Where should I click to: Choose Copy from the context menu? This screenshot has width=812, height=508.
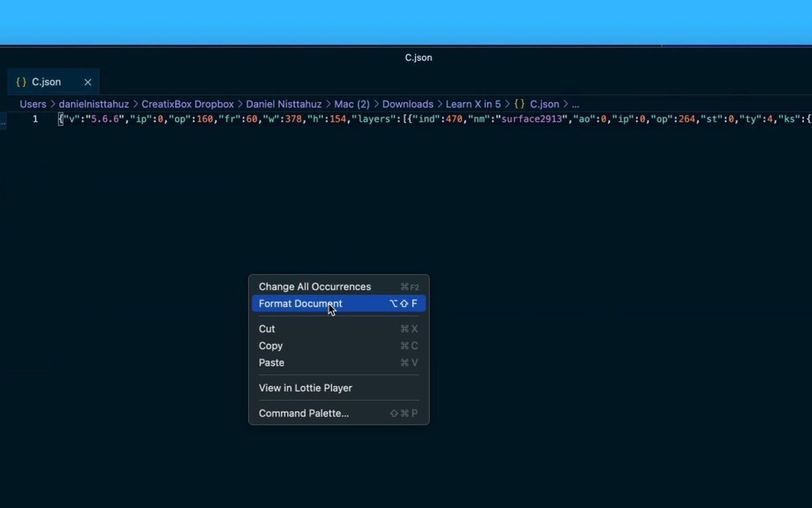click(x=338, y=345)
